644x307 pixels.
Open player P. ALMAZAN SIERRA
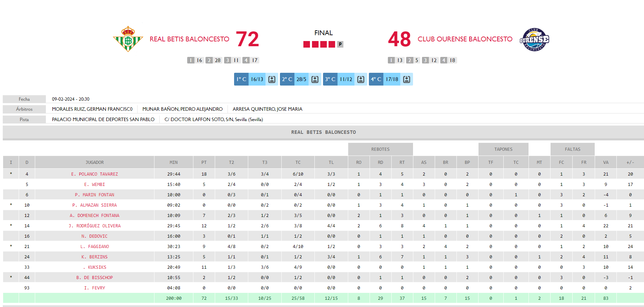pos(94,205)
